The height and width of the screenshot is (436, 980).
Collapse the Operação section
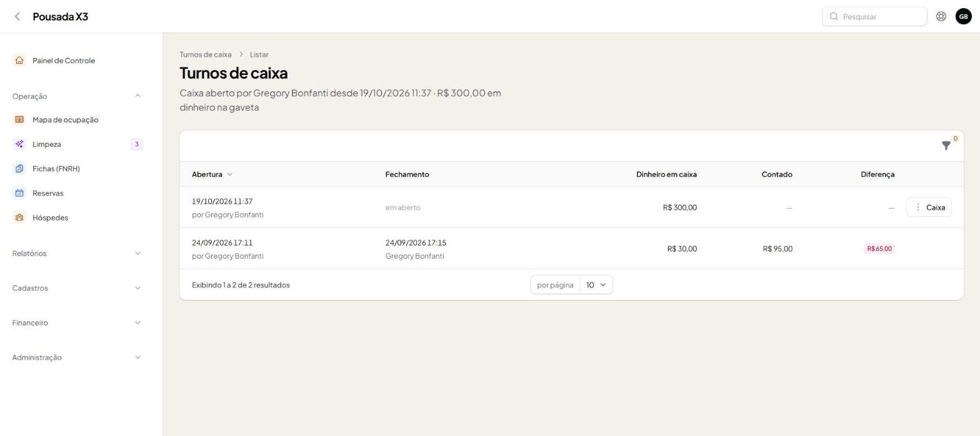pos(77,96)
